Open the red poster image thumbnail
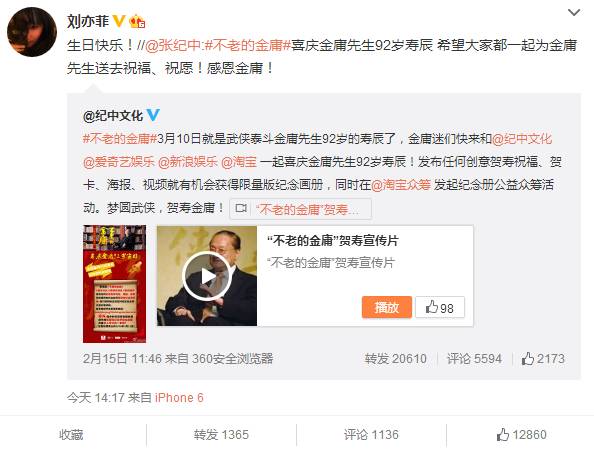 click(114, 284)
